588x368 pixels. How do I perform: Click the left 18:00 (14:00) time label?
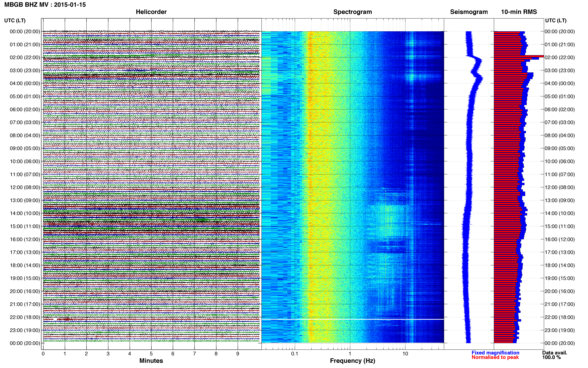[25, 265]
